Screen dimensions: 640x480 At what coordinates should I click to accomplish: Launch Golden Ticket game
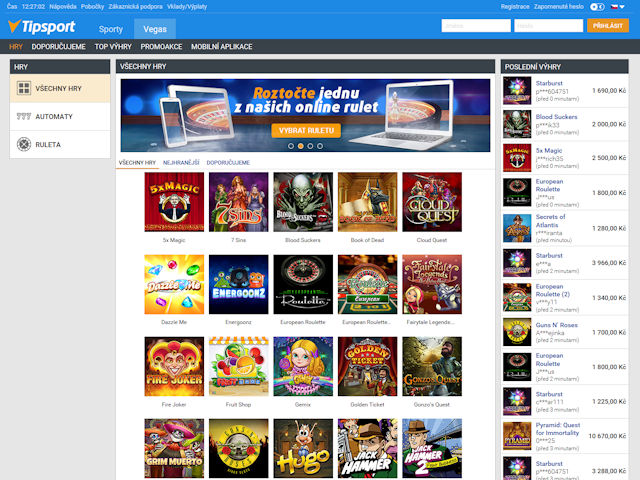coord(368,367)
